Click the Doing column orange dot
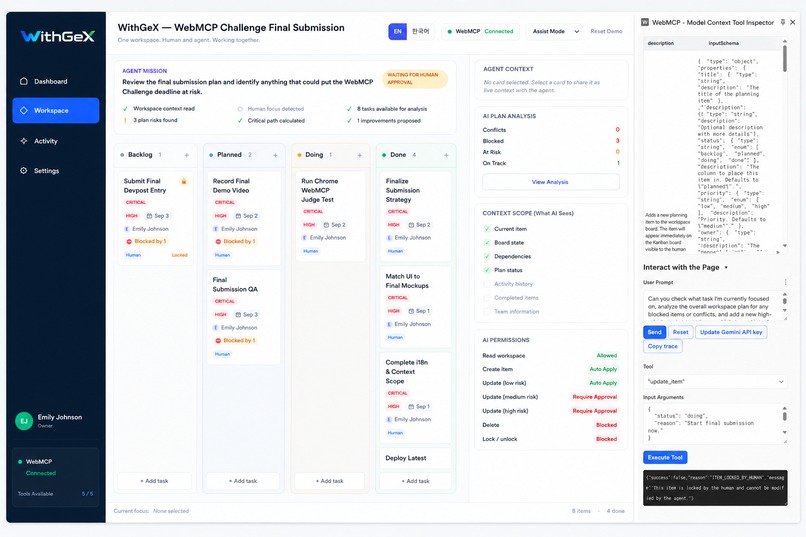This screenshot has height=537, width=806. 299,155
